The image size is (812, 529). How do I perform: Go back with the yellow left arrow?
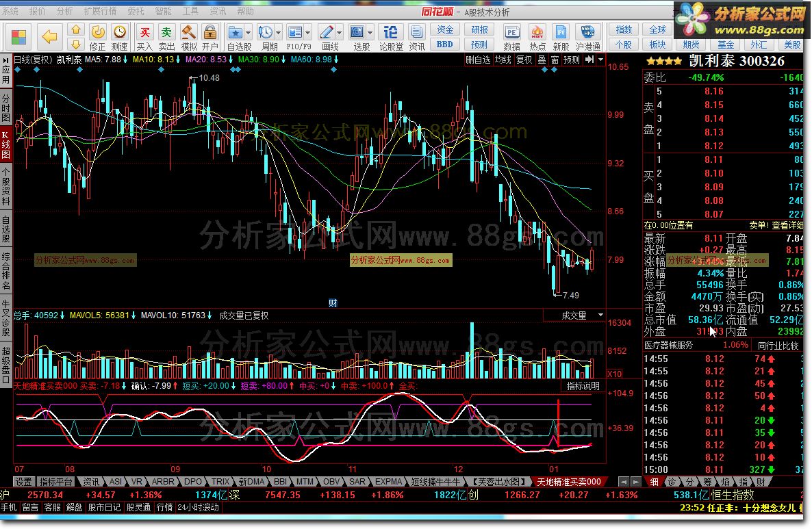pos(49,37)
